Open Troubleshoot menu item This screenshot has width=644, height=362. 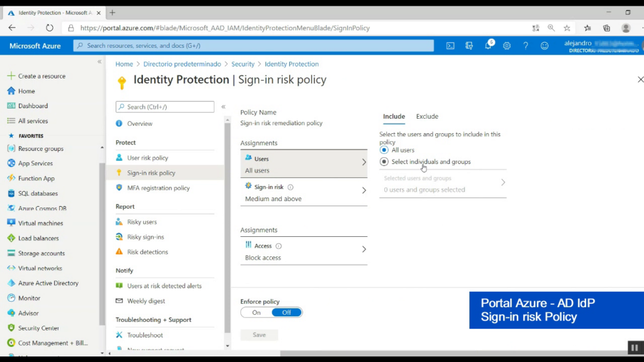(139, 336)
